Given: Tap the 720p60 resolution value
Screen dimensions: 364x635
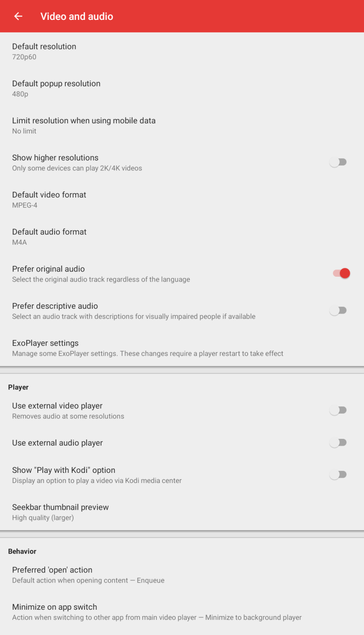Looking at the screenshot, I should click(24, 57).
